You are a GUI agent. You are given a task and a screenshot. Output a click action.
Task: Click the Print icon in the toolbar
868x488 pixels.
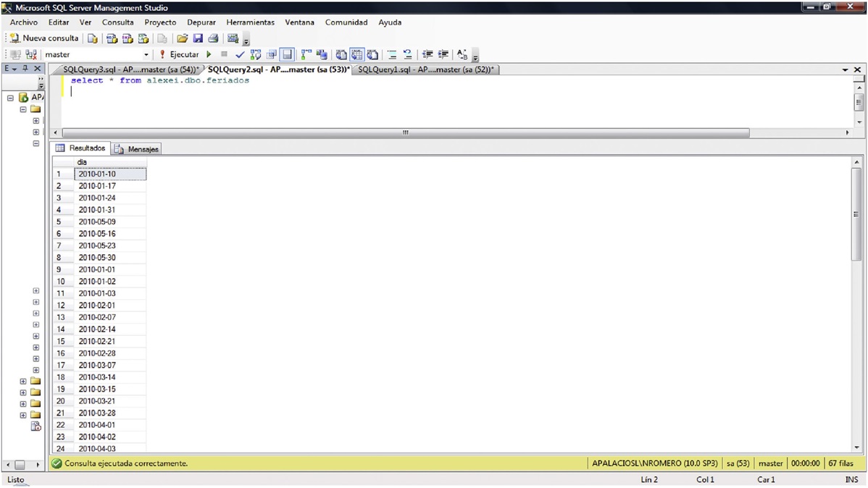213,38
